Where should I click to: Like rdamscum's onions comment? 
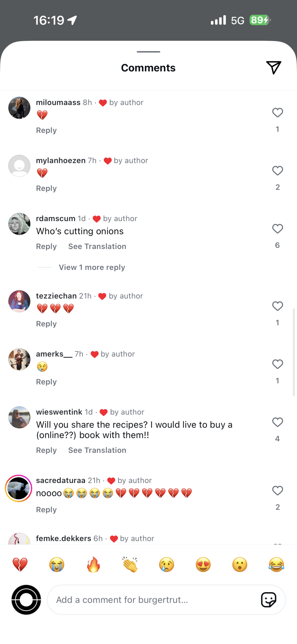[277, 229]
